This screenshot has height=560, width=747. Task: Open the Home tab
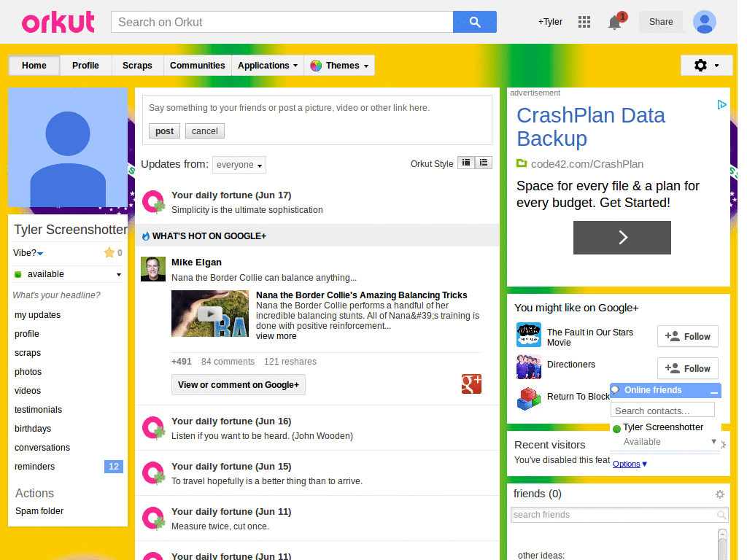[x=34, y=65]
